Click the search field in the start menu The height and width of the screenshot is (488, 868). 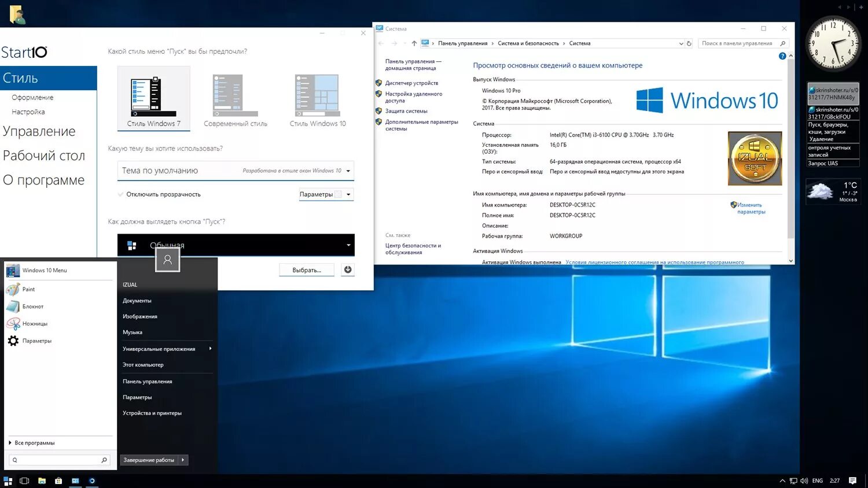58,459
